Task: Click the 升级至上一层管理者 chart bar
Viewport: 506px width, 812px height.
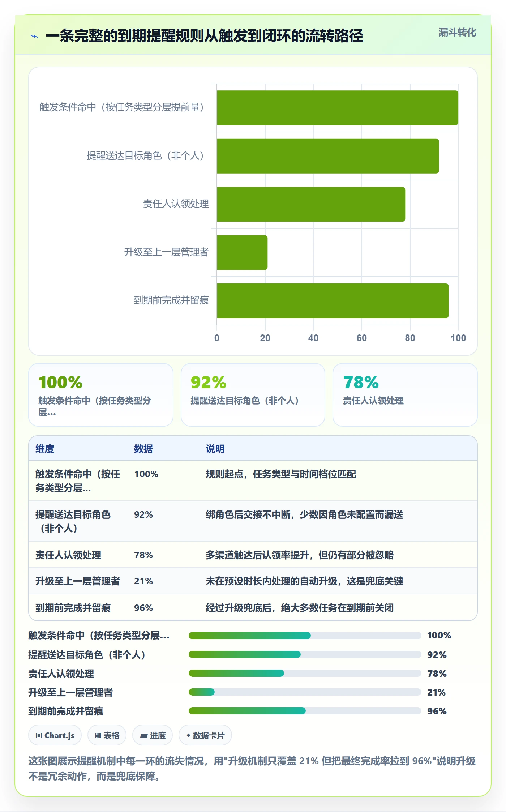Action: pyautogui.click(x=242, y=252)
